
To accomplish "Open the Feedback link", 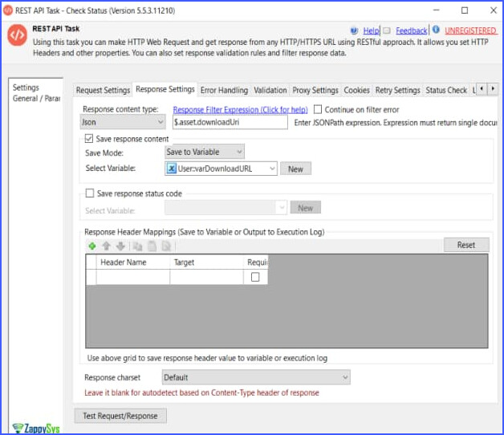I will [x=412, y=30].
